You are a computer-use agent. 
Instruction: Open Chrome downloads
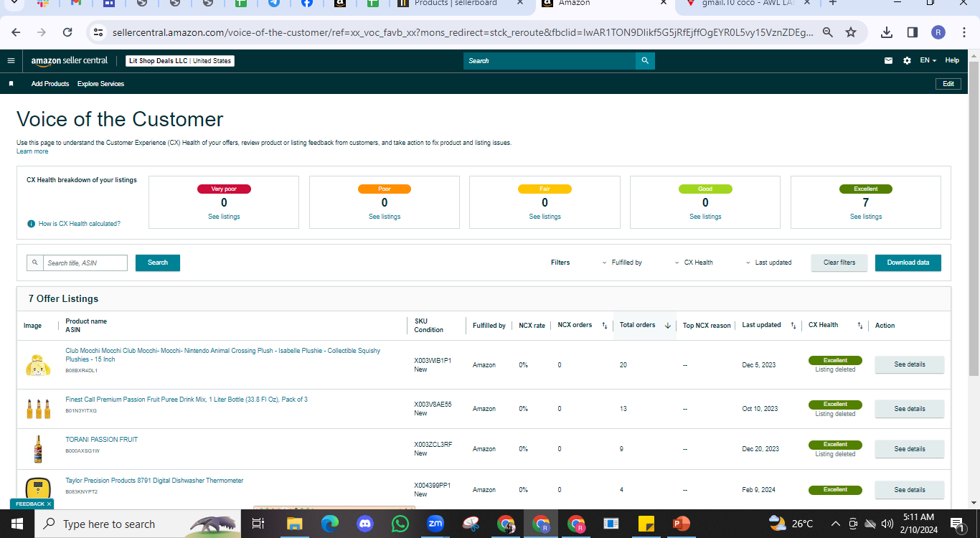point(887,32)
